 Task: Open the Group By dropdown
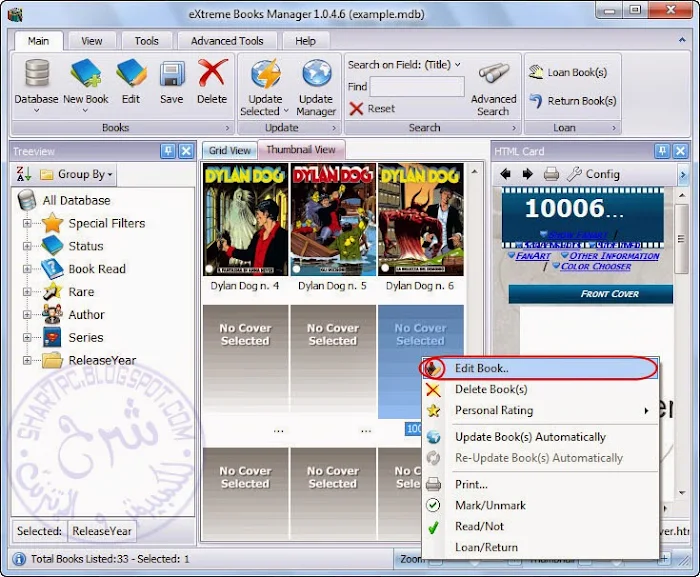click(76, 174)
